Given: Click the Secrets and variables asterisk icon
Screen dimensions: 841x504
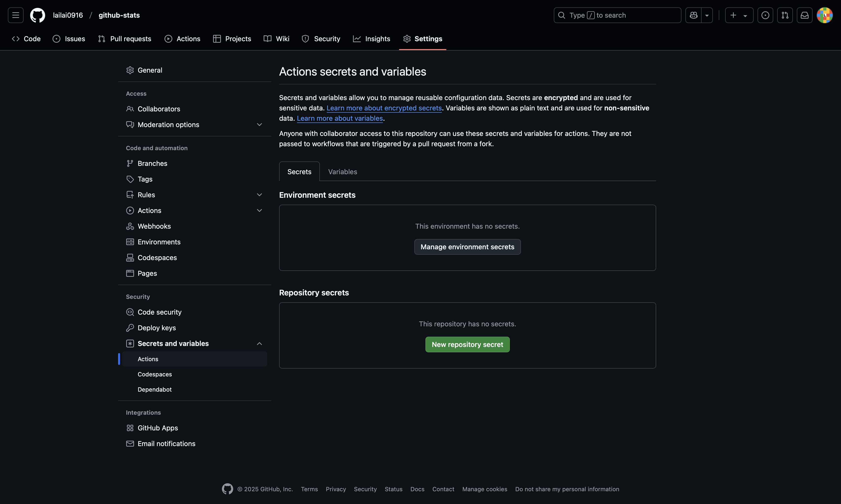Looking at the screenshot, I should (x=130, y=344).
